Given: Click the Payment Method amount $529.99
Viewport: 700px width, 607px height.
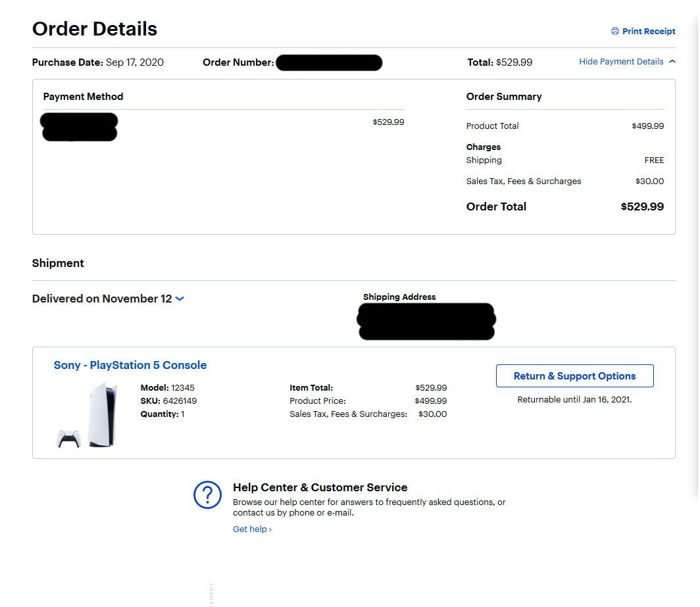Looking at the screenshot, I should (388, 122).
